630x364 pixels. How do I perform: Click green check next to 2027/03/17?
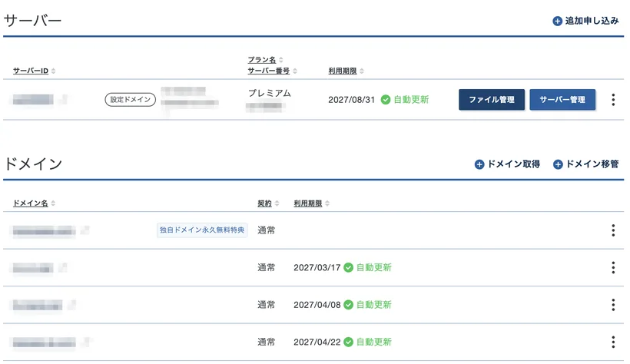tap(348, 267)
